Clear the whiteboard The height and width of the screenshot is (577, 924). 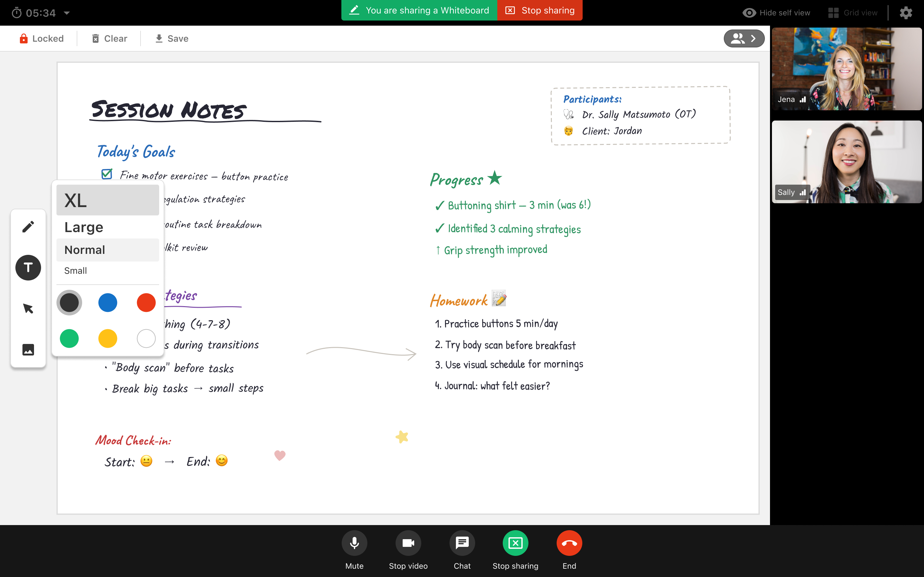[x=110, y=38]
